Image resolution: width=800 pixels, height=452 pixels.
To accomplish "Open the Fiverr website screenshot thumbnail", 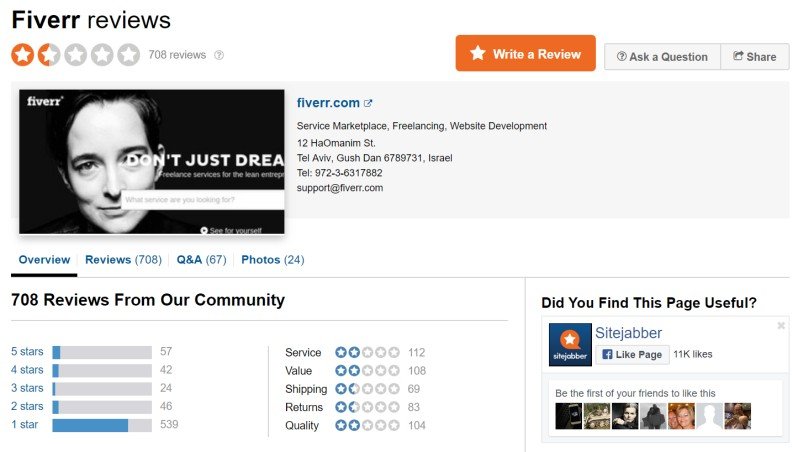I will click(152, 162).
